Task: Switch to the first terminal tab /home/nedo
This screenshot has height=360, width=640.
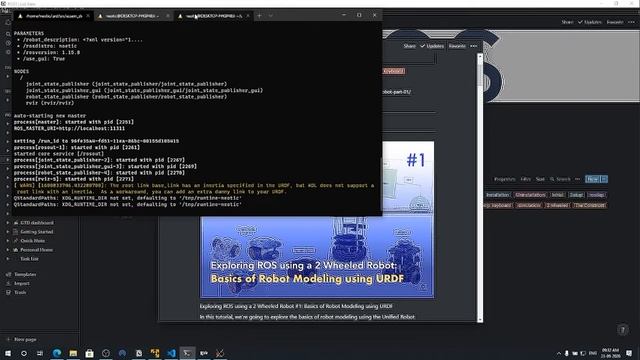Action: (54, 16)
